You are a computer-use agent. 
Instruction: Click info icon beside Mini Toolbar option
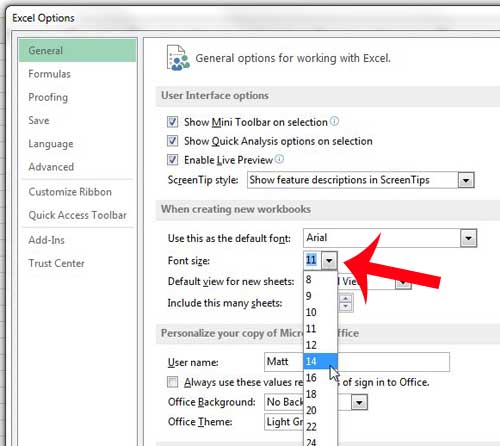334,121
